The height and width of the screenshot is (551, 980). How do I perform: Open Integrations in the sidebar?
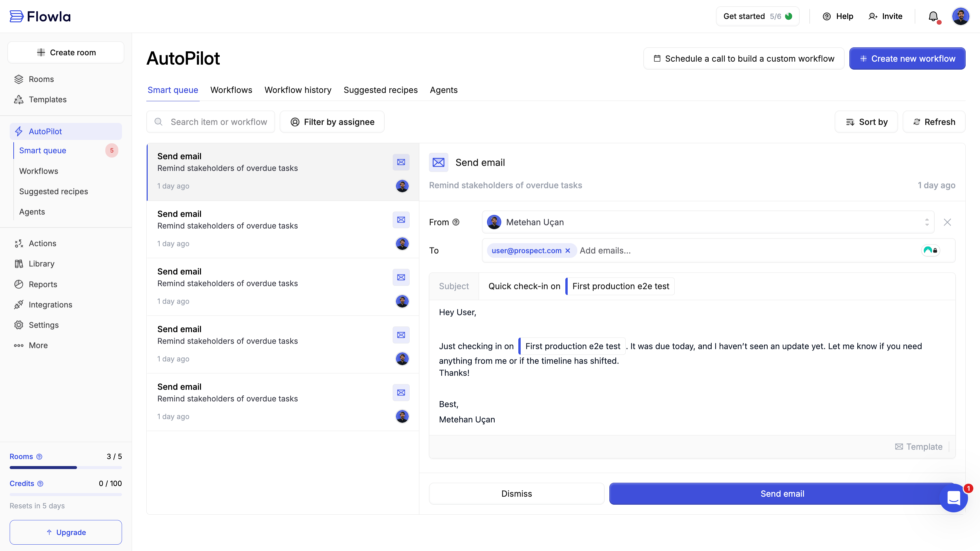point(50,304)
